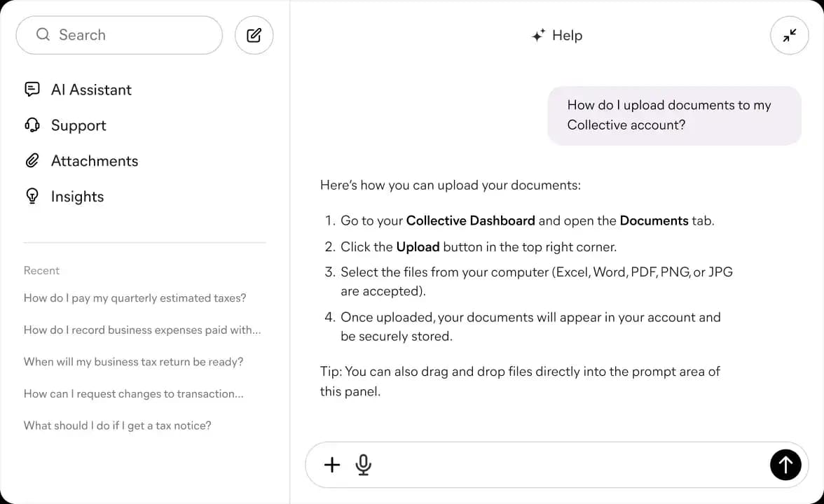Select the AI Assistant chat bubble icon
The height and width of the screenshot is (504, 824).
(32, 89)
